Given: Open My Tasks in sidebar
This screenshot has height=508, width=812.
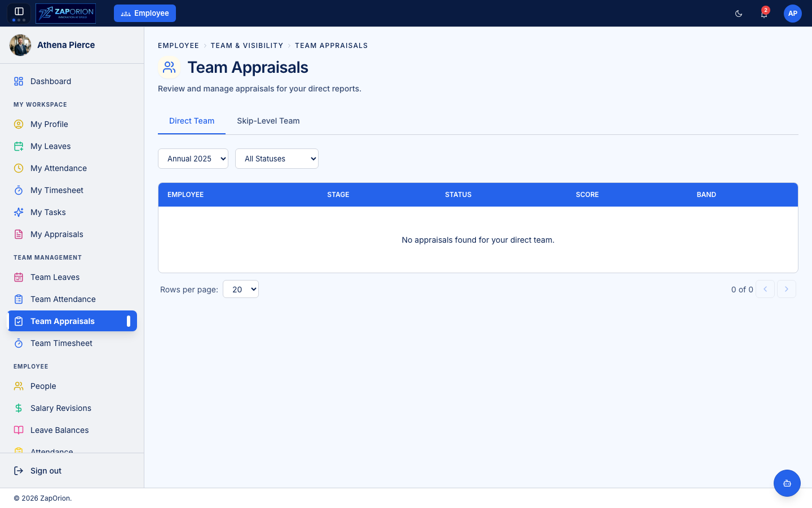Looking at the screenshot, I should point(72,212).
